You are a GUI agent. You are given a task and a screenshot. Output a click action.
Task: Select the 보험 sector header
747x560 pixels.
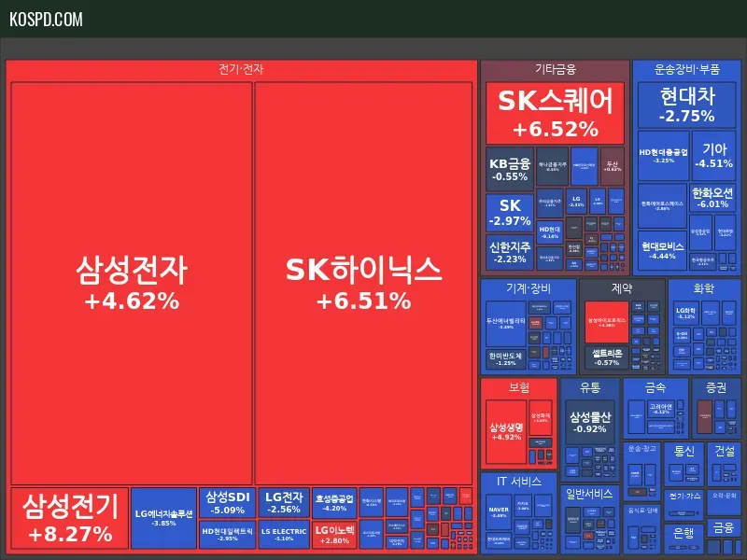point(519,387)
